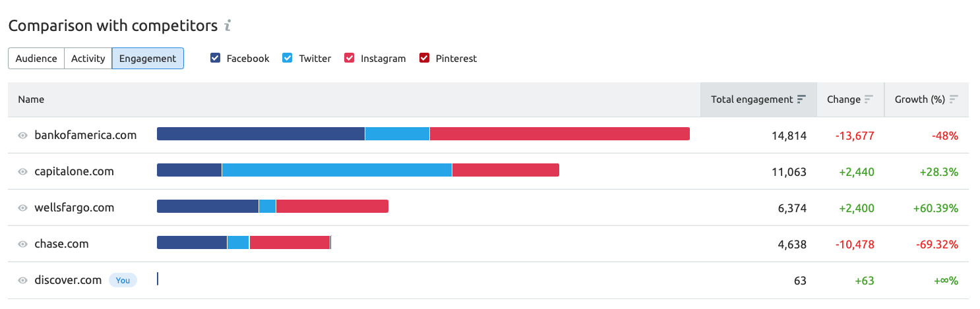Click the Change column sort icon

869,99
